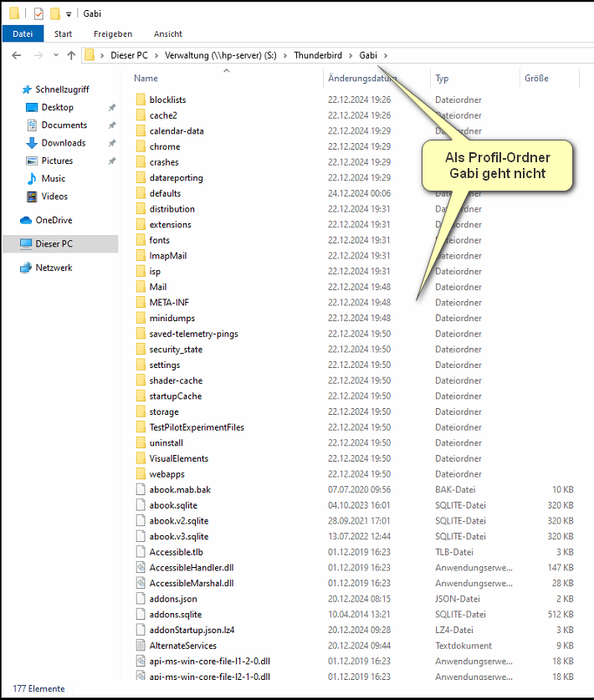The width and height of the screenshot is (594, 700).
Task: Select the security_state folder name
Action: (176, 349)
